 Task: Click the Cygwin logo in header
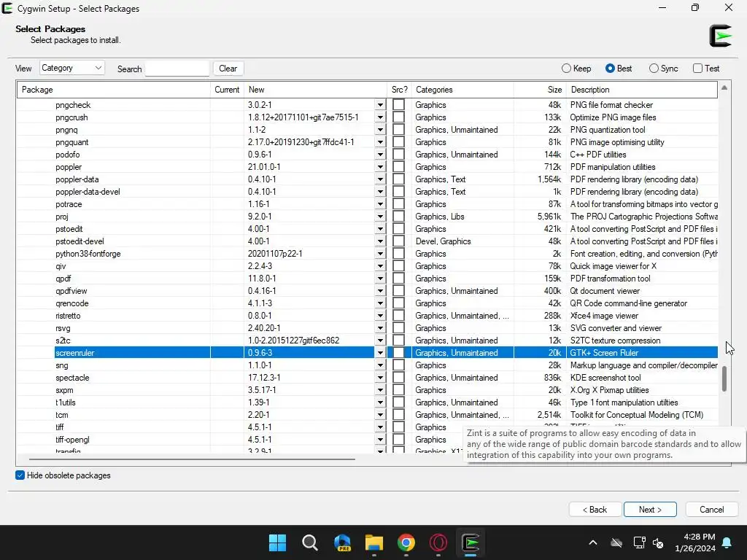[x=720, y=36]
